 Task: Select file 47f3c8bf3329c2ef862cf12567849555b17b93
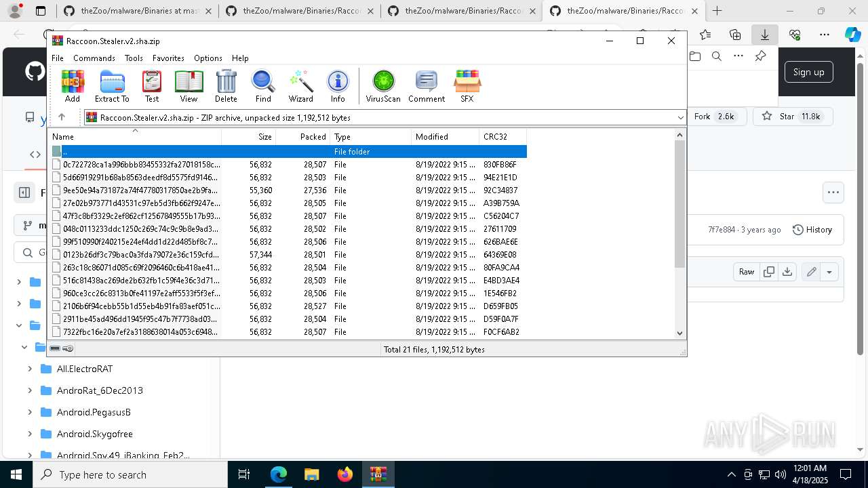[288, 216]
